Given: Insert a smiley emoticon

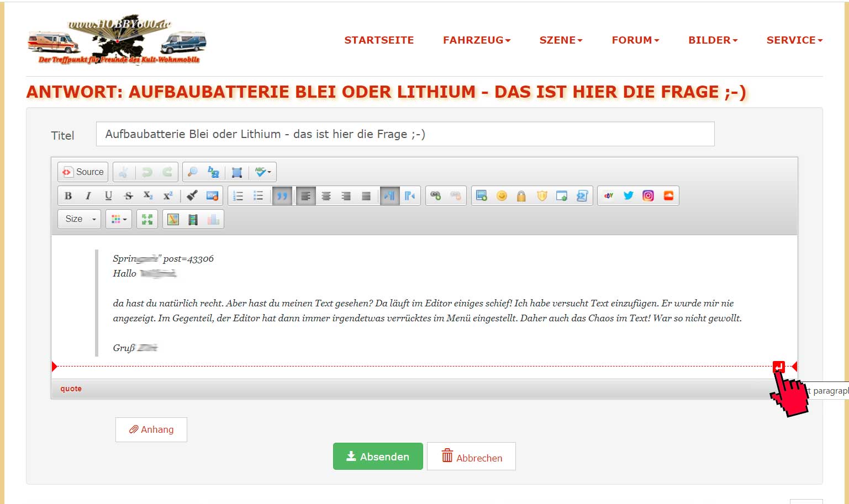Looking at the screenshot, I should tap(502, 196).
